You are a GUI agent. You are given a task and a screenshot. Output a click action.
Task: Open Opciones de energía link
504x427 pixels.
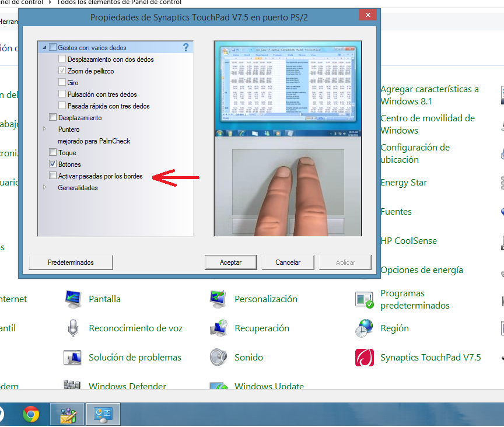[x=422, y=270]
